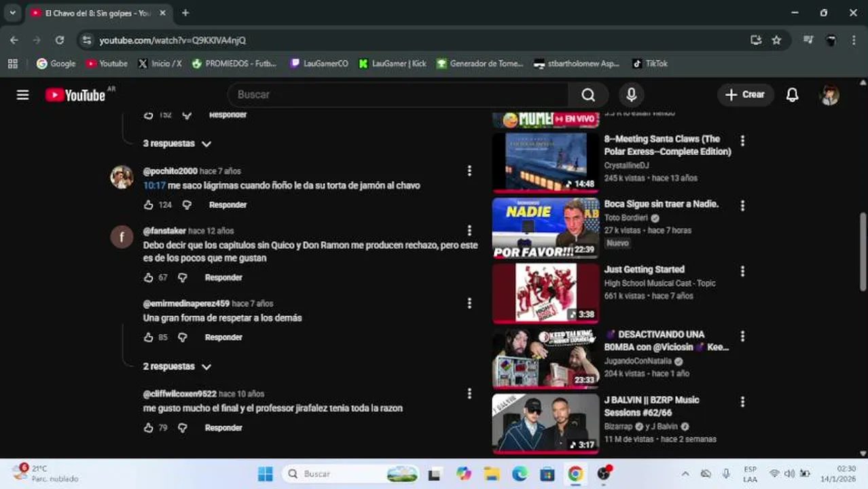Open the Chrome apps grid shortcut

point(12,63)
